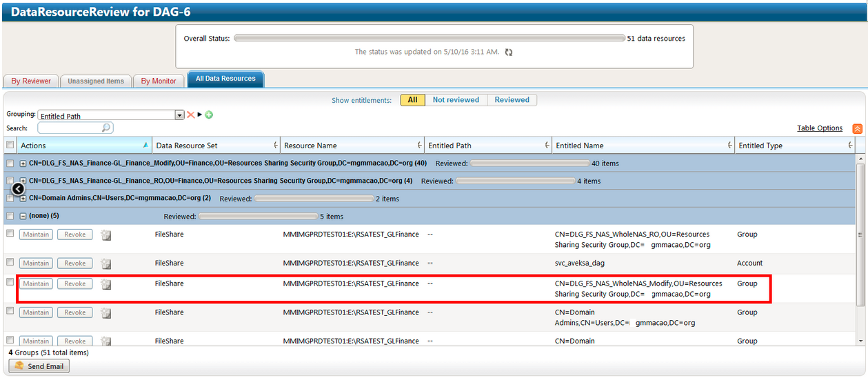
Task: Click the magnifier icon in Search box
Action: click(106, 128)
